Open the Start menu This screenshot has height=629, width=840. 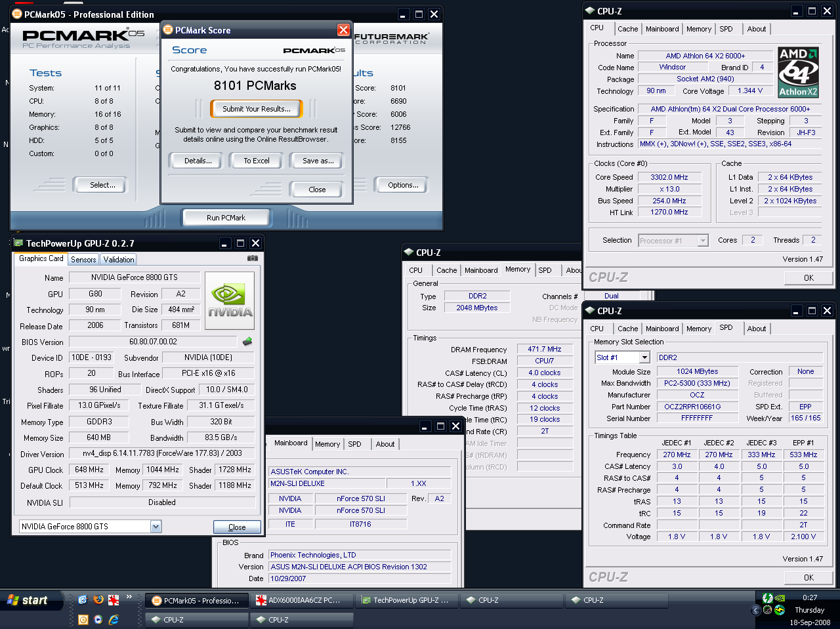pyautogui.click(x=31, y=600)
